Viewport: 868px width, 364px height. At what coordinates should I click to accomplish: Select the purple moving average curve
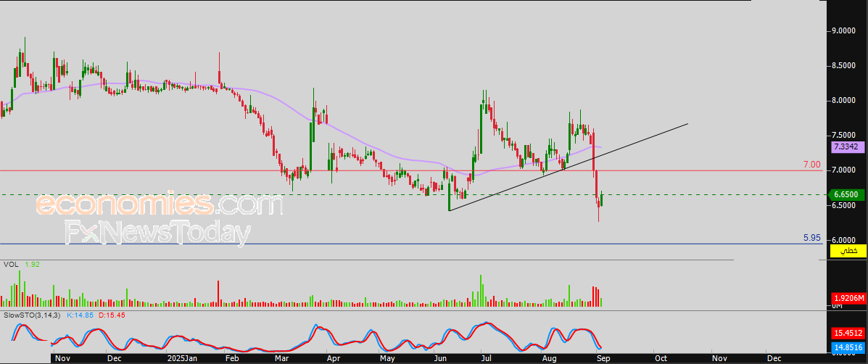(302, 114)
